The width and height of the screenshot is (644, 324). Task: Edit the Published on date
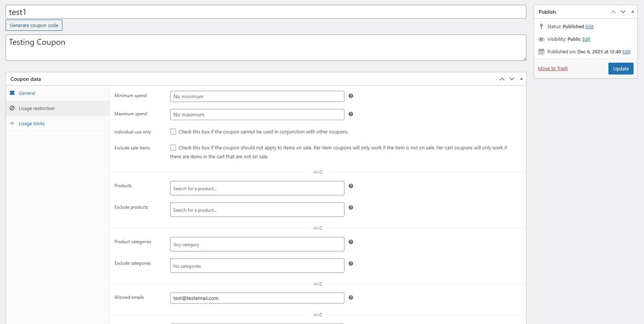626,52
